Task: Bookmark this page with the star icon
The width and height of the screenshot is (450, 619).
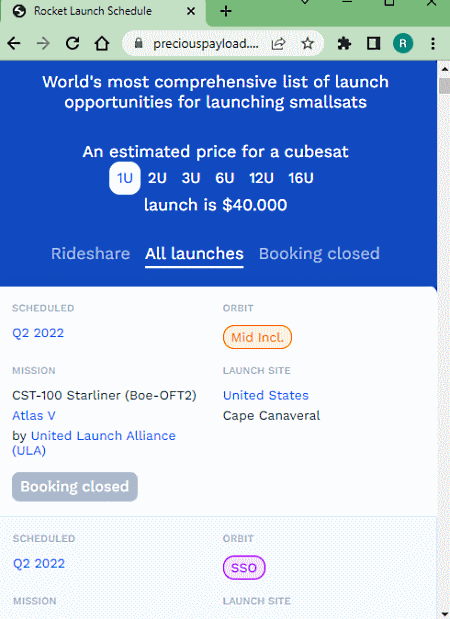Action: [x=308, y=43]
